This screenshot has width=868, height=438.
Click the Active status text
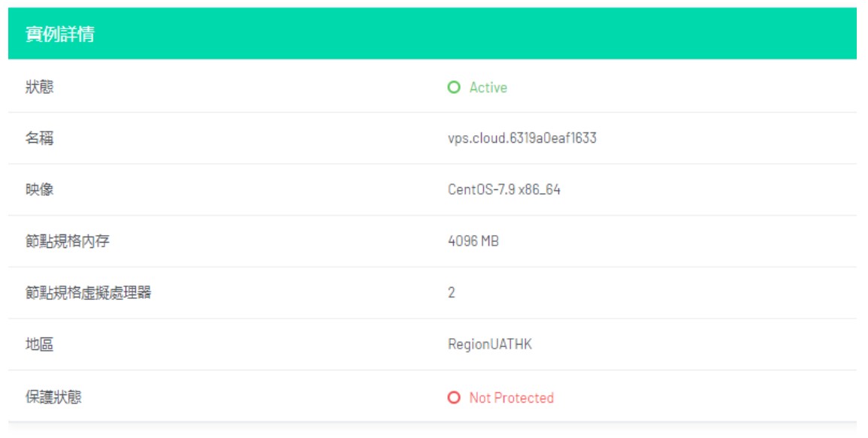(488, 87)
